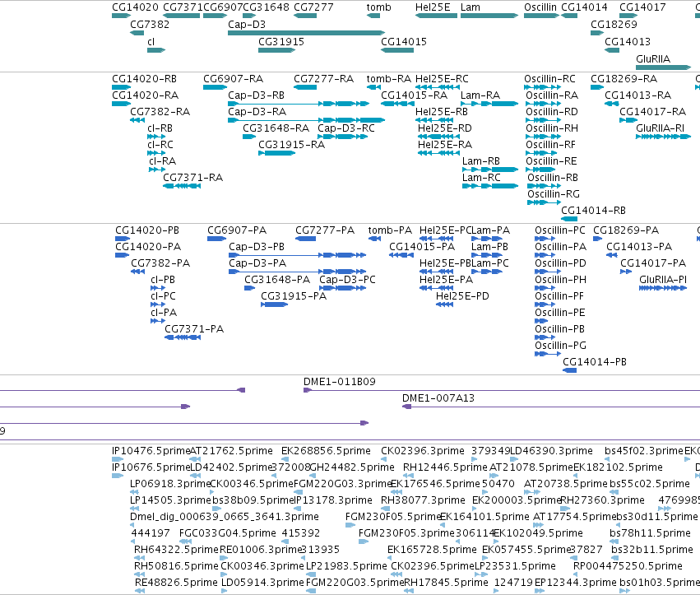Click EST LD46390.3prime label

pyautogui.click(x=551, y=451)
